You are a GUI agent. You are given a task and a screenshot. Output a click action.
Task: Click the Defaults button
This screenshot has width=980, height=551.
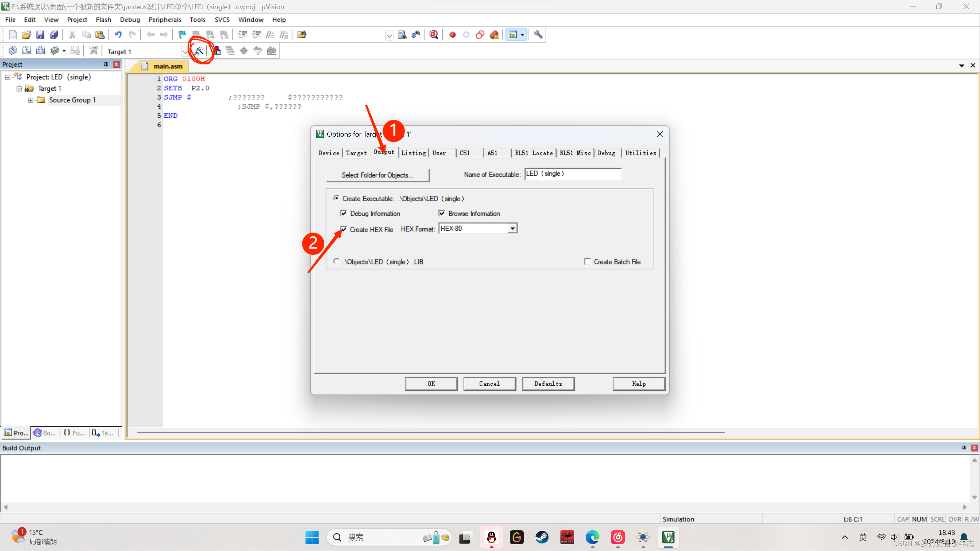pos(548,383)
